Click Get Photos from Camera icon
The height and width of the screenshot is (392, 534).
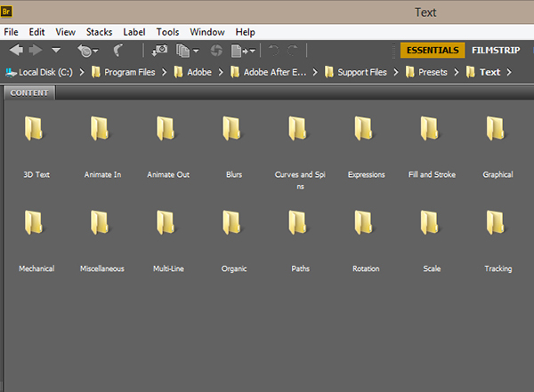click(160, 51)
